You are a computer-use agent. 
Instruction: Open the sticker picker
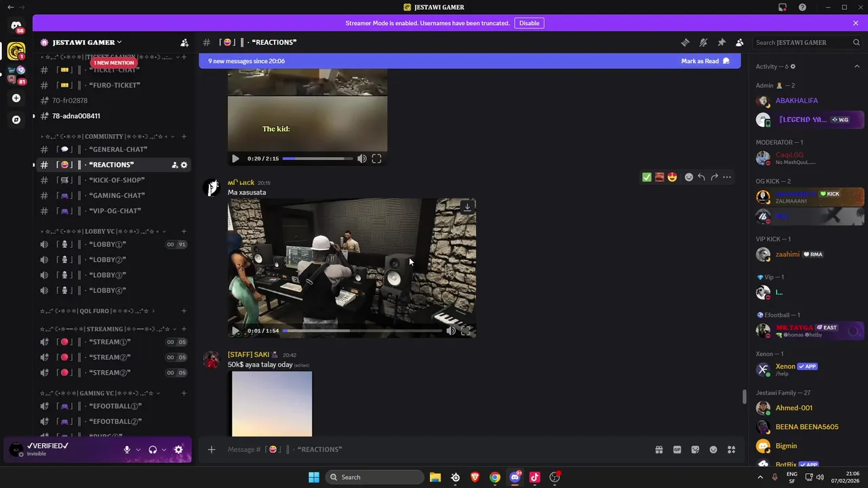click(x=695, y=449)
